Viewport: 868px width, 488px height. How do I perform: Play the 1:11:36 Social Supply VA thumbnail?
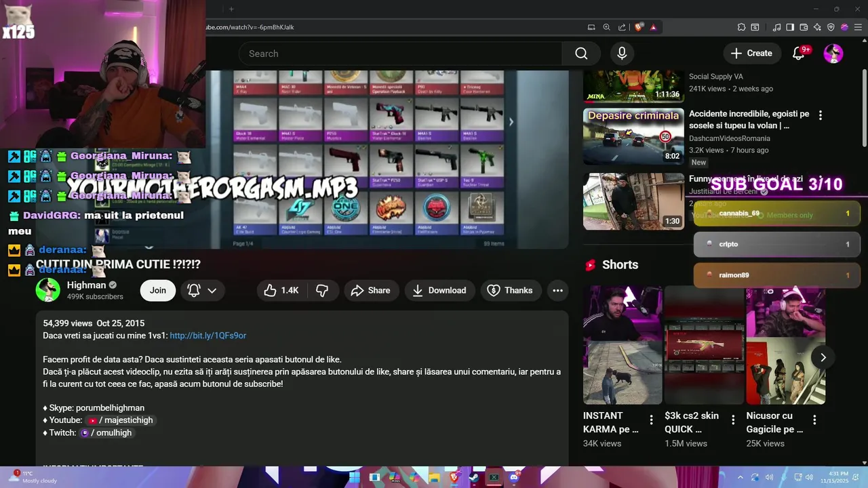(x=634, y=85)
